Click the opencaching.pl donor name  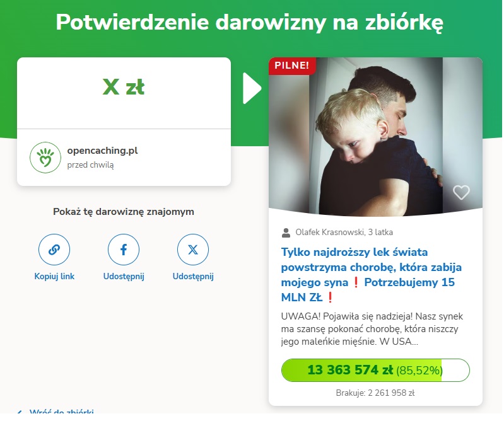click(102, 150)
